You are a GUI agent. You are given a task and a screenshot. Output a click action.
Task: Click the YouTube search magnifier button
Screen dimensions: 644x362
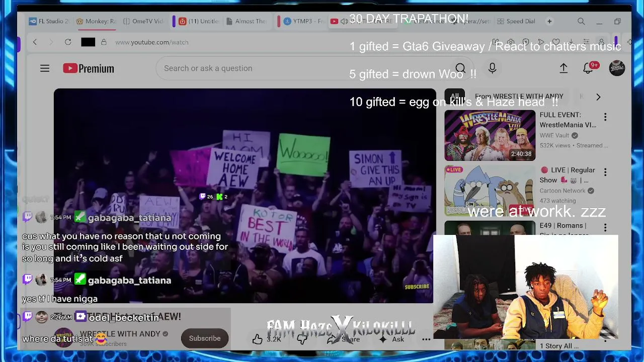[x=460, y=68]
